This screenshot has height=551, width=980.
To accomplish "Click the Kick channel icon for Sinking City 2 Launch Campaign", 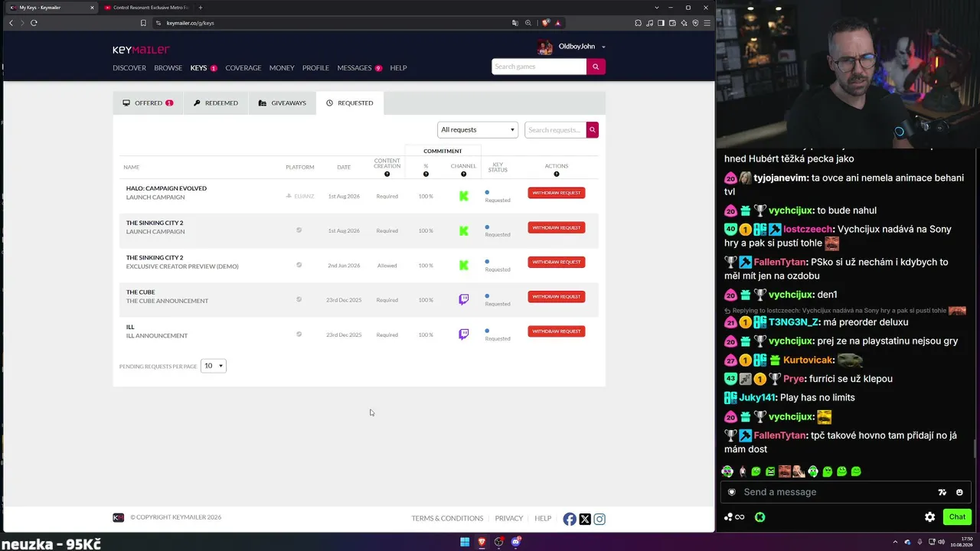I will tap(463, 230).
